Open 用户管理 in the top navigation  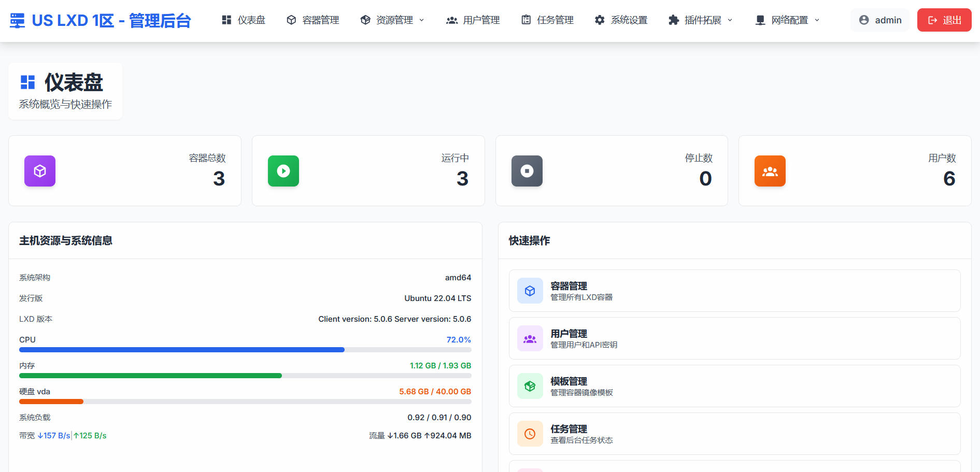(x=473, y=20)
